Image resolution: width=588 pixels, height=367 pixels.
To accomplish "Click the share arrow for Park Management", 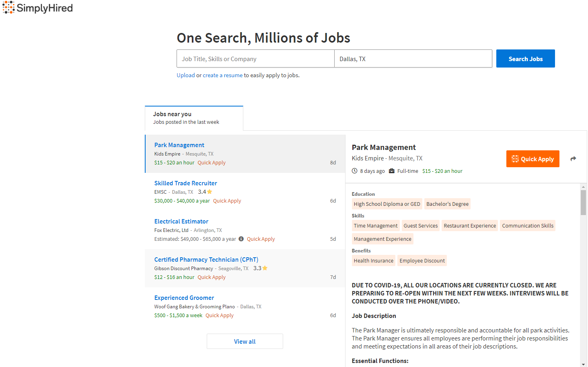I will [x=573, y=158].
